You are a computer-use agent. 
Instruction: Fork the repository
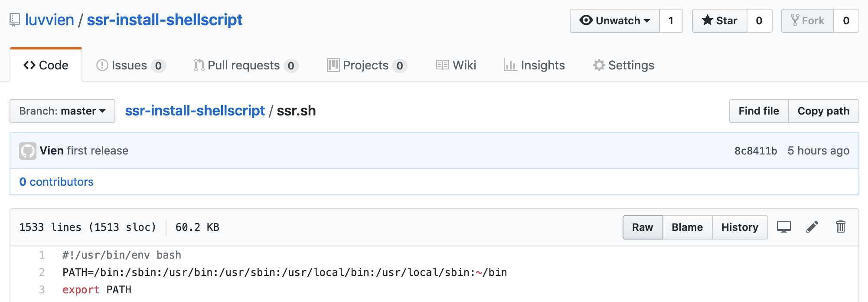808,21
